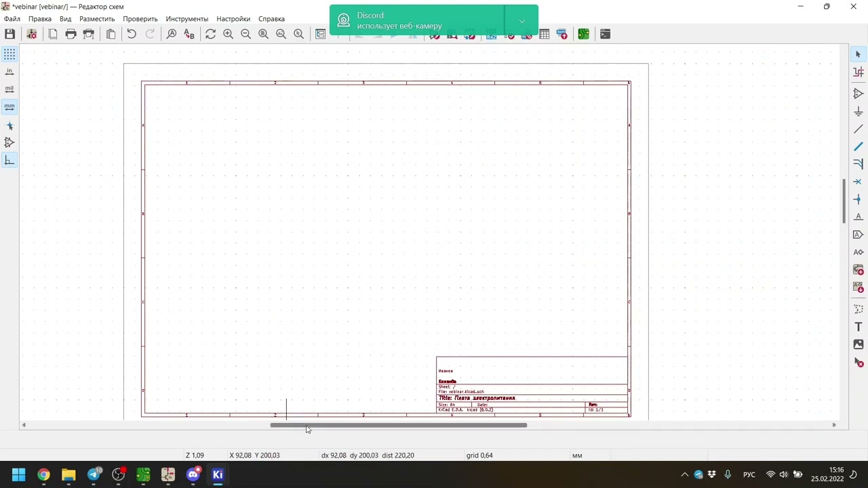This screenshot has width=868, height=488.
Task: Select Import Sheet Pin tool
Action: click(x=858, y=287)
